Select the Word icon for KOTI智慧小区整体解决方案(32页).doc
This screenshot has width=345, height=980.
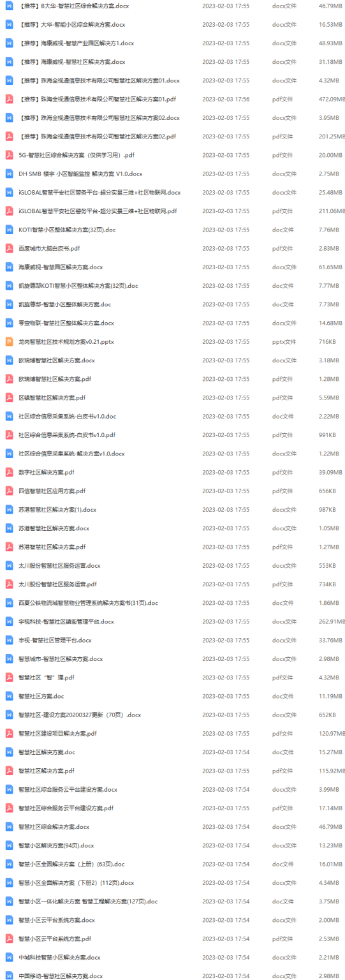tap(9, 230)
